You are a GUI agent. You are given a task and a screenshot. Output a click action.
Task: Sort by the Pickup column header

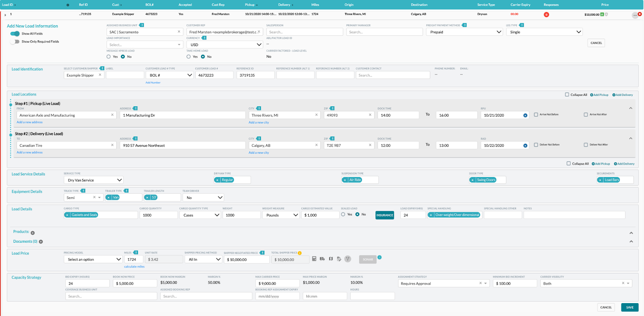(x=251, y=5)
